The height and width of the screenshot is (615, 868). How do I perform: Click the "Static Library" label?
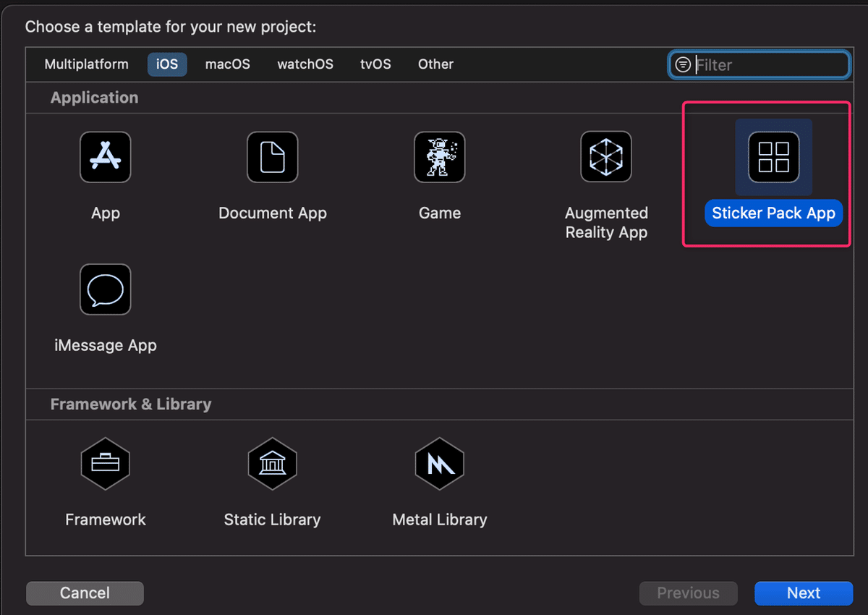point(273,519)
